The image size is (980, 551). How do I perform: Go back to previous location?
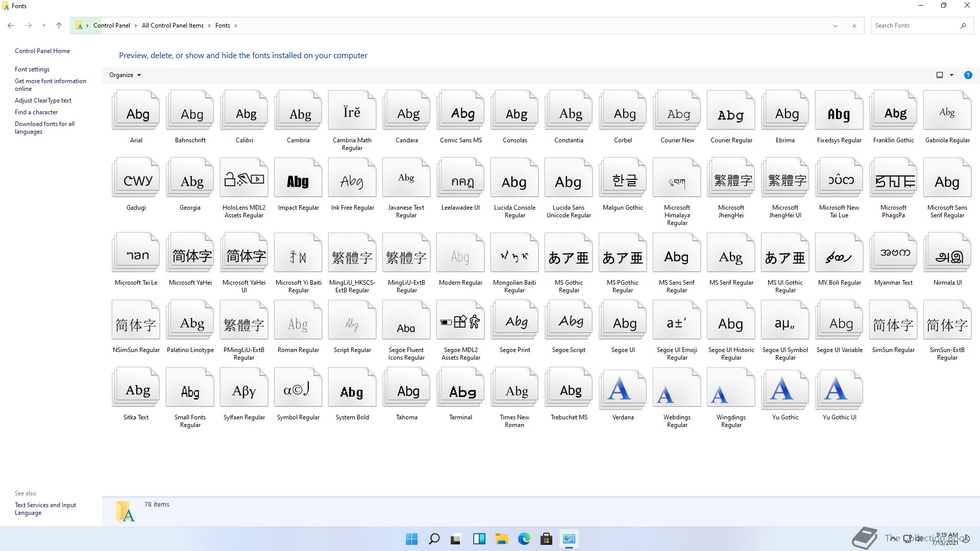pyautogui.click(x=11, y=26)
